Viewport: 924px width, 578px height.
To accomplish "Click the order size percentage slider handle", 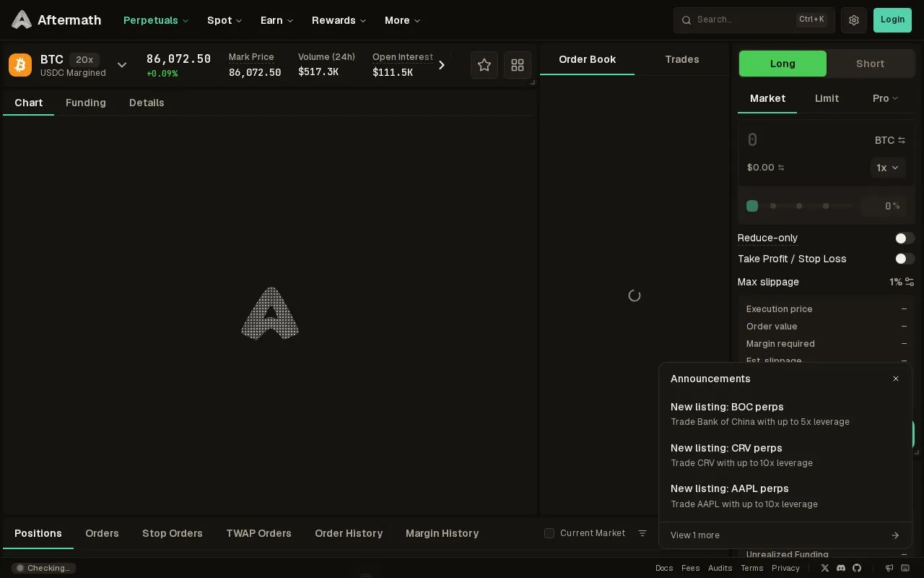I will pos(752,206).
